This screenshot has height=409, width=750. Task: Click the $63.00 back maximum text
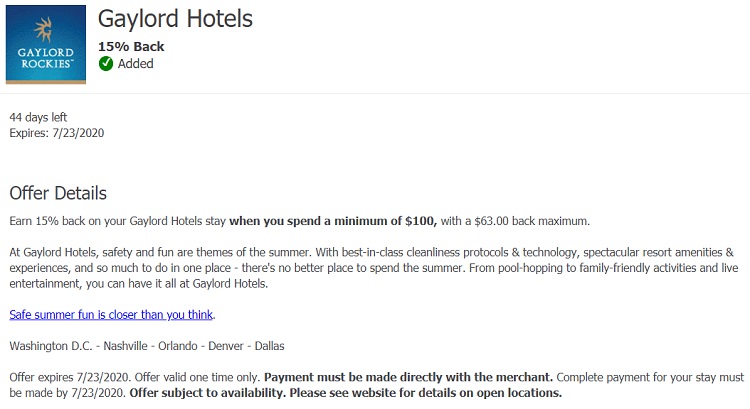(532, 221)
